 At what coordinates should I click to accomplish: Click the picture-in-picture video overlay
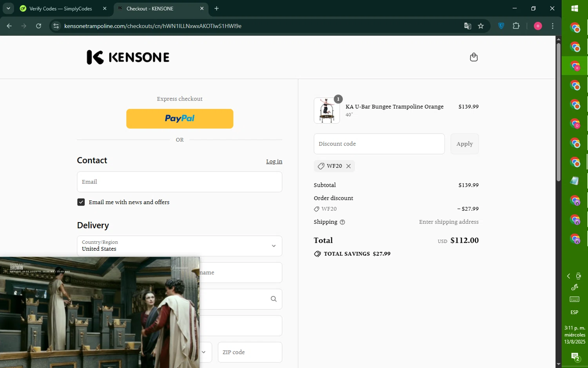[x=100, y=312]
